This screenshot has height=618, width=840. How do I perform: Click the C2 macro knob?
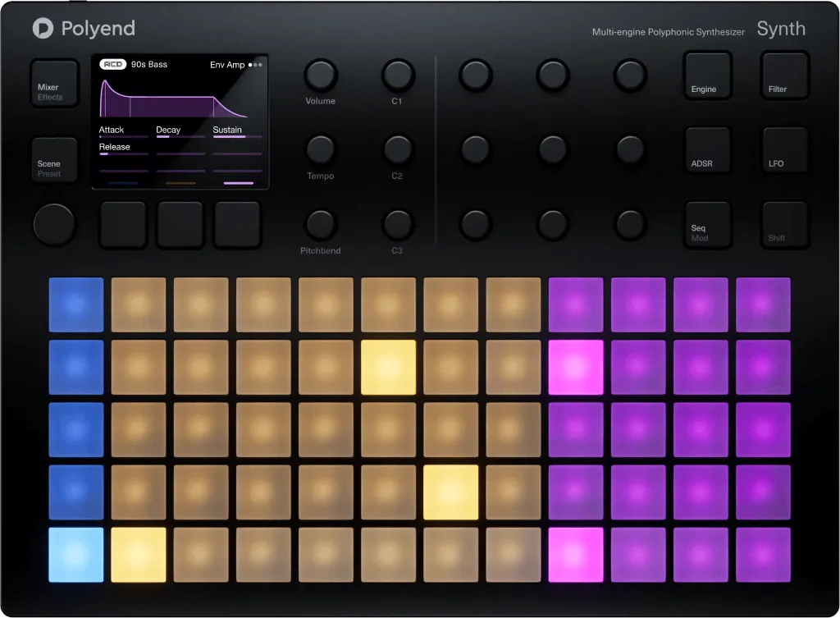(x=398, y=149)
